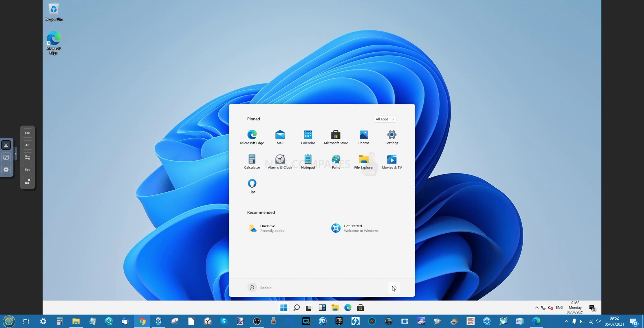The image size is (644, 328).
Task: Open Skype on host taskbar
Action: pyautogui.click(x=224, y=321)
